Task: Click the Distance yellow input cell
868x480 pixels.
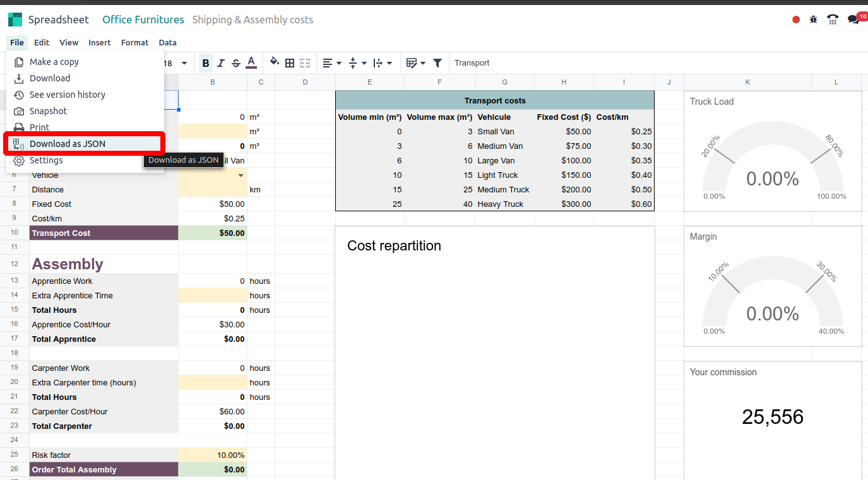Action: (x=213, y=190)
